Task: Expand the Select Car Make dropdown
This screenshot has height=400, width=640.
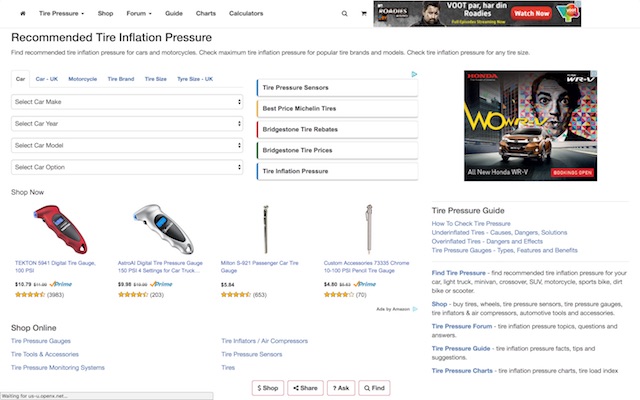Action: [x=127, y=102]
